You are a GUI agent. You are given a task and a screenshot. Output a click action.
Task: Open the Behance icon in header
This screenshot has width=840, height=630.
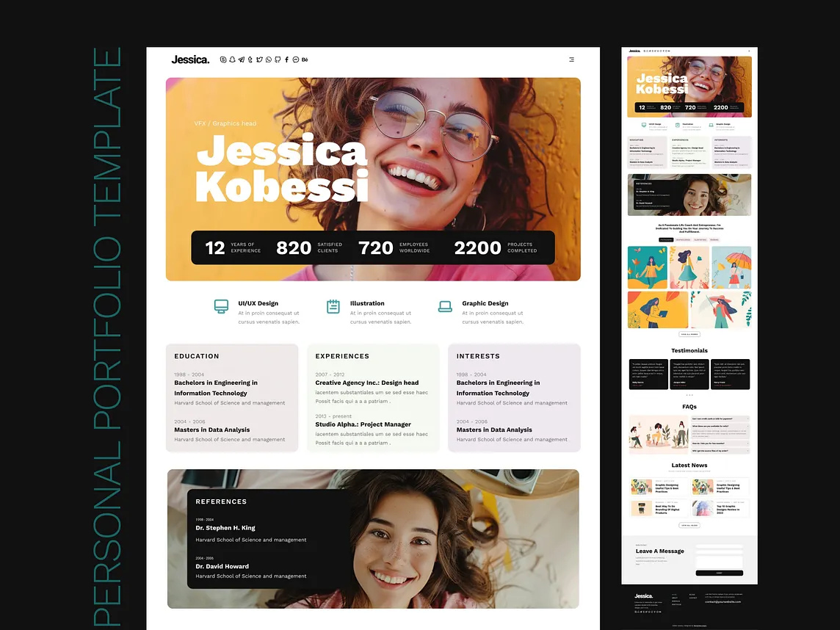pos(305,59)
